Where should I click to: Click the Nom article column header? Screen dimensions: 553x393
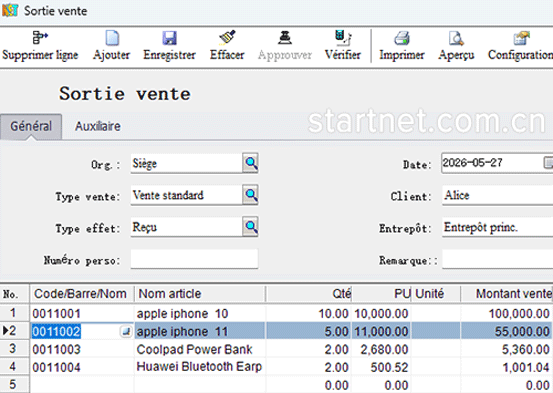200,294
